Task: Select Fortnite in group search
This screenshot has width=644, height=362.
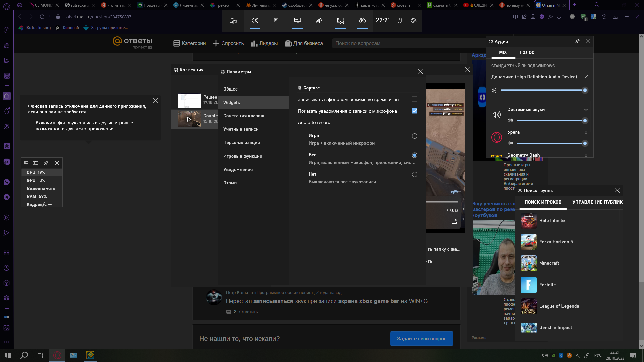Action: (569, 285)
